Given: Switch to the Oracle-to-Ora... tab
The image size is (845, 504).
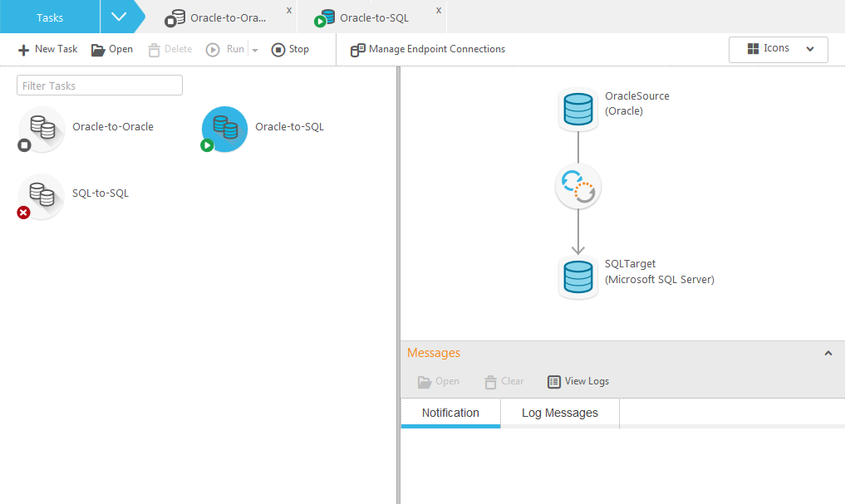Looking at the screenshot, I should point(218,16).
